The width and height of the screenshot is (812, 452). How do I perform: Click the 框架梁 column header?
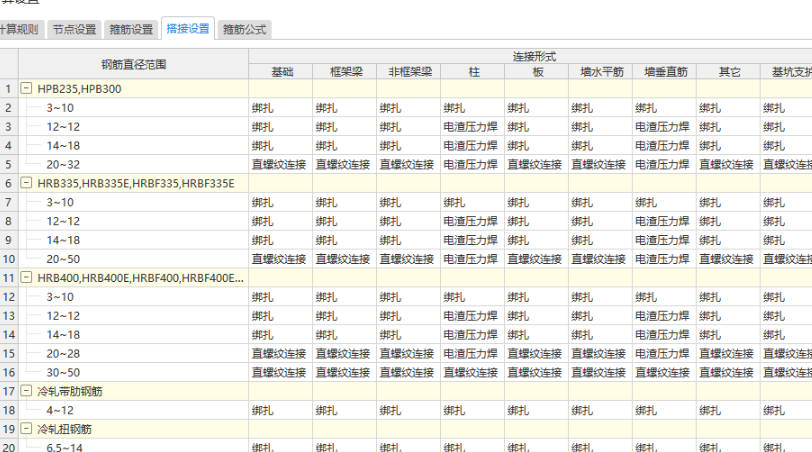click(345, 72)
